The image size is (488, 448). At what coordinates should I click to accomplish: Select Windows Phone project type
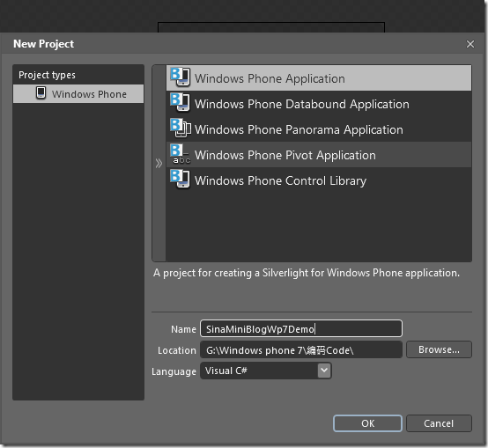[x=78, y=94]
